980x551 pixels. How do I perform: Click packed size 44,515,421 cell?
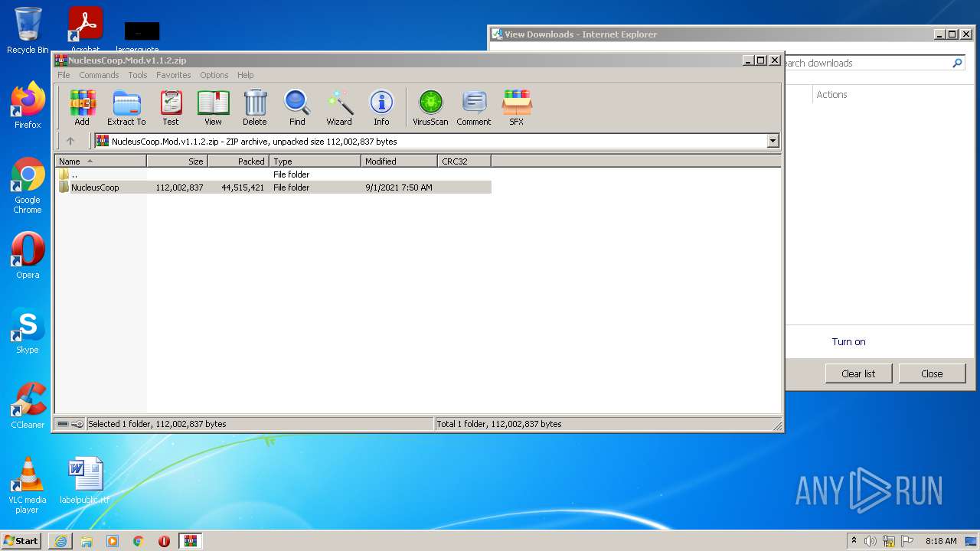click(x=243, y=187)
